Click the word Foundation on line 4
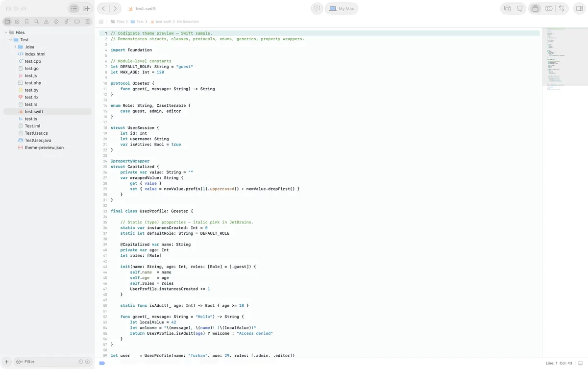The height and width of the screenshot is (369, 588). (140, 50)
